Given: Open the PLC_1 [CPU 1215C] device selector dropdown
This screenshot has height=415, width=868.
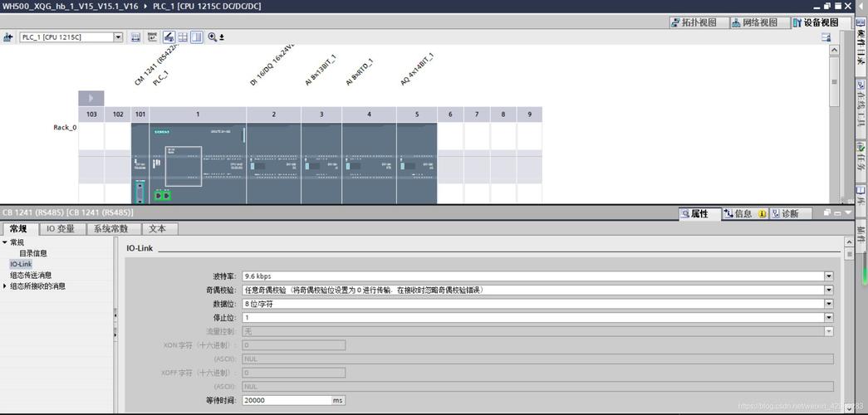Looking at the screenshot, I should pos(118,37).
